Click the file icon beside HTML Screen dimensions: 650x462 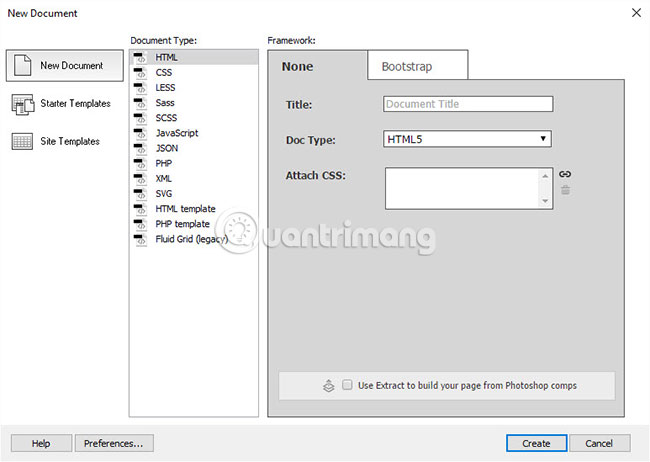pyautogui.click(x=140, y=58)
